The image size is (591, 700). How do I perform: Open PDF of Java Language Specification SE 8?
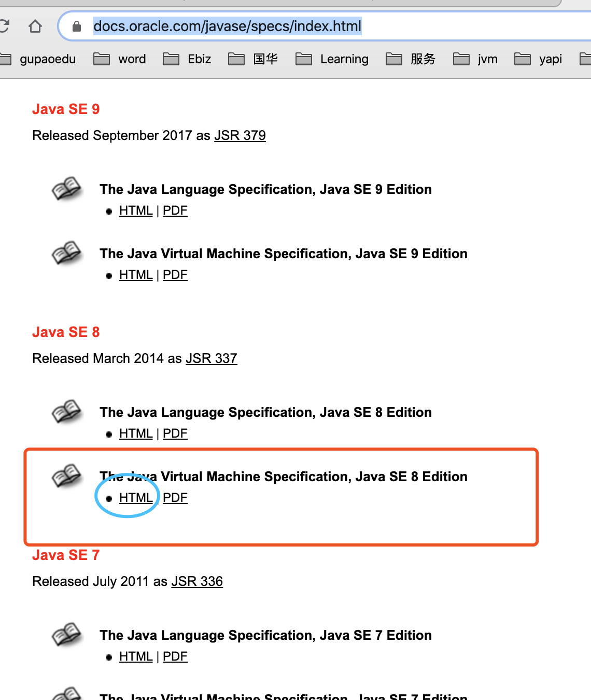[x=175, y=433]
